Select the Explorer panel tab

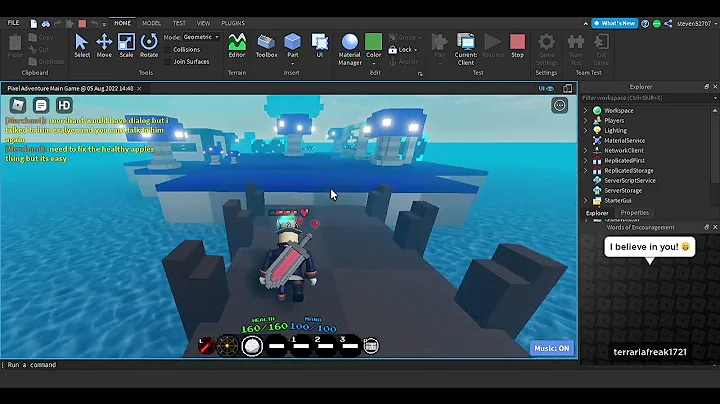click(597, 213)
